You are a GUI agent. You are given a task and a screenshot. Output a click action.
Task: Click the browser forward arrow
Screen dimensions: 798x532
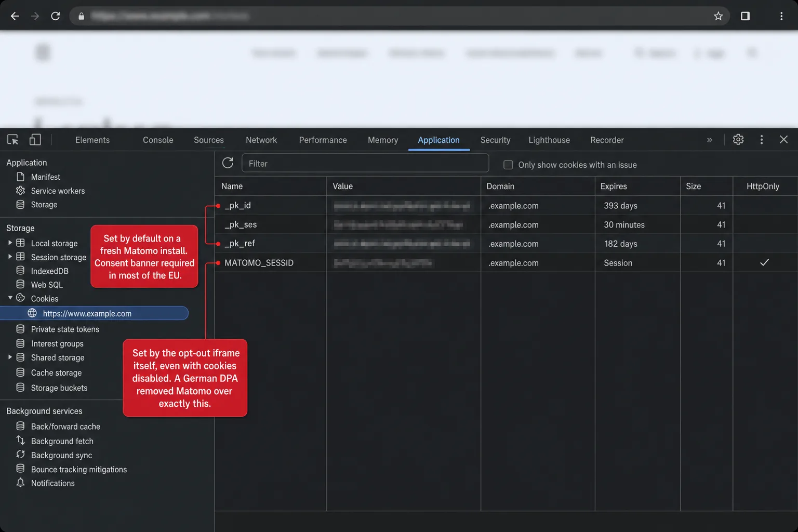[x=35, y=16]
